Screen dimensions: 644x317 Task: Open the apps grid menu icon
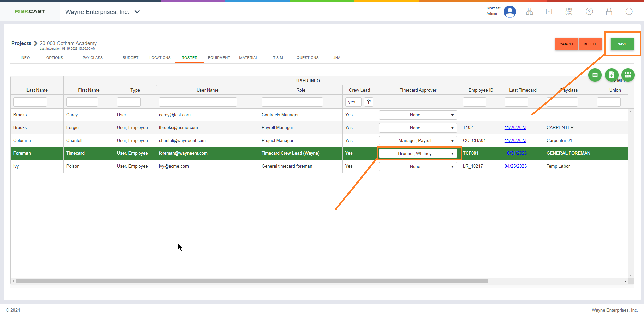pyautogui.click(x=569, y=12)
